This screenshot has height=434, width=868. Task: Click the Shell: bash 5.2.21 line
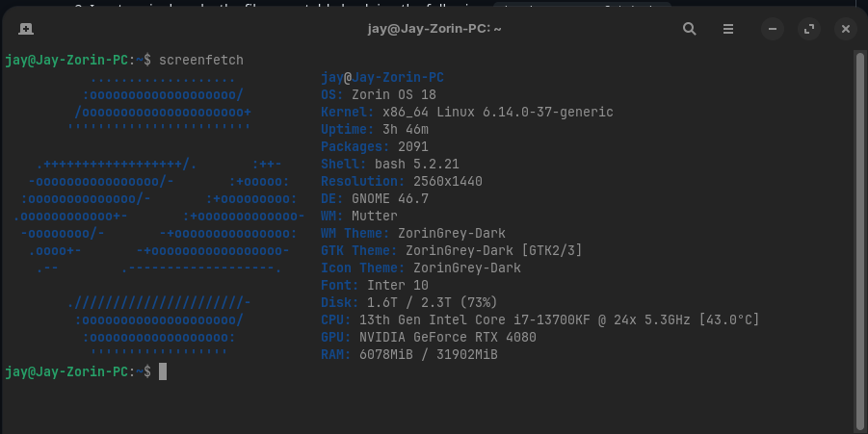tap(389, 164)
